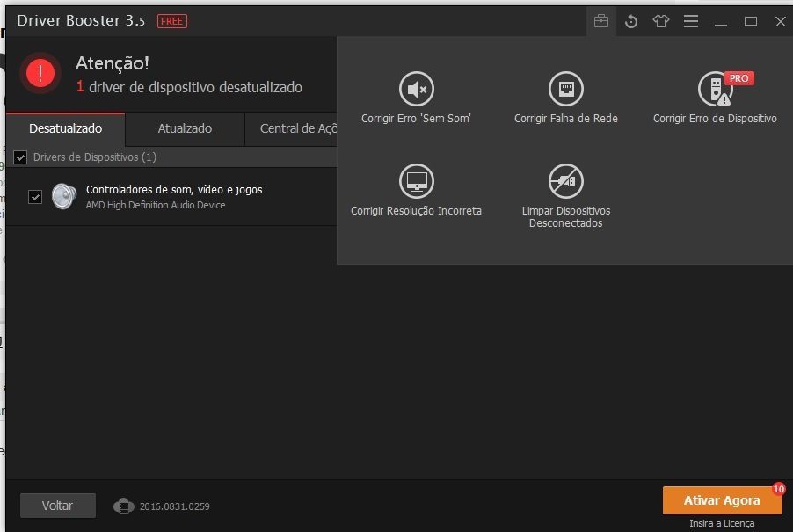This screenshot has width=793, height=532.
Task: Open the toolbox briefcase icon
Action: 601,21
